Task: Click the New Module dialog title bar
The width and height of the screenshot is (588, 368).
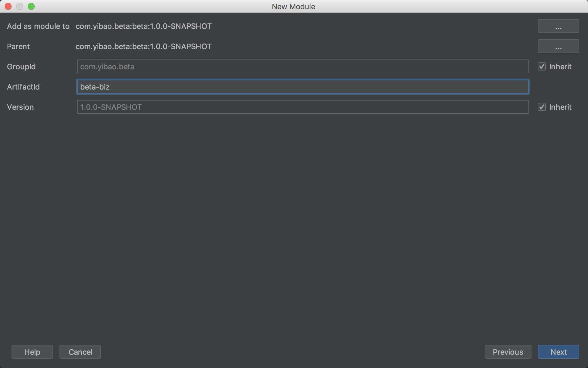Action: click(294, 6)
